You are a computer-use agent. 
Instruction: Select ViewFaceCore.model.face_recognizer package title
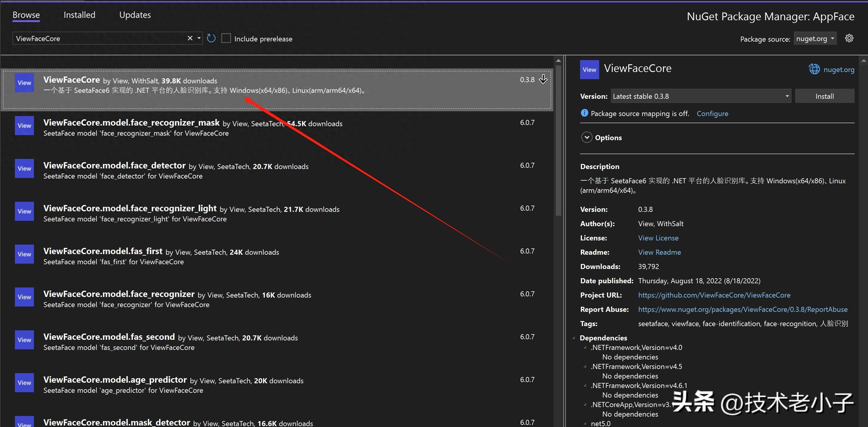click(x=119, y=294)
